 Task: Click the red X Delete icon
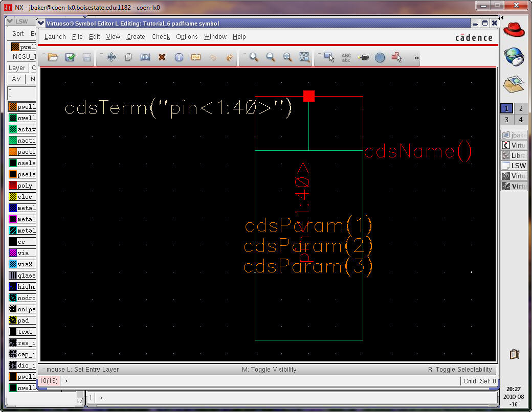tap(162, 58)
